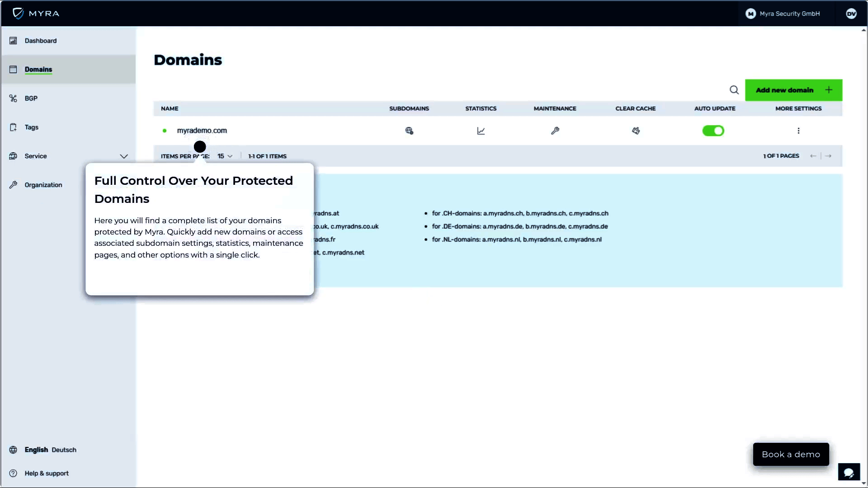Open subdomains icon for myrademo.com

(x=409, y=131)
